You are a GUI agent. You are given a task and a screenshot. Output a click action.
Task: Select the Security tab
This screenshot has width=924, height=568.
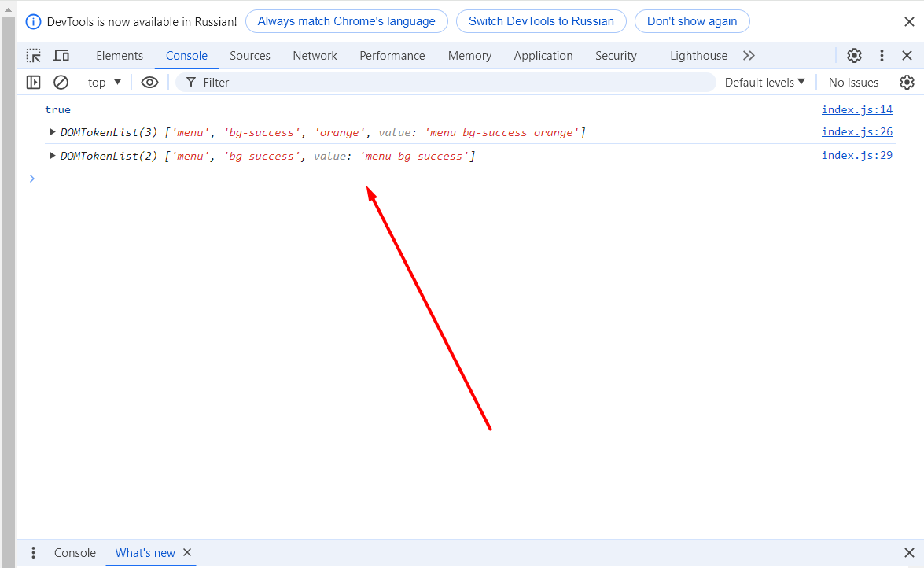pos(616,55)
